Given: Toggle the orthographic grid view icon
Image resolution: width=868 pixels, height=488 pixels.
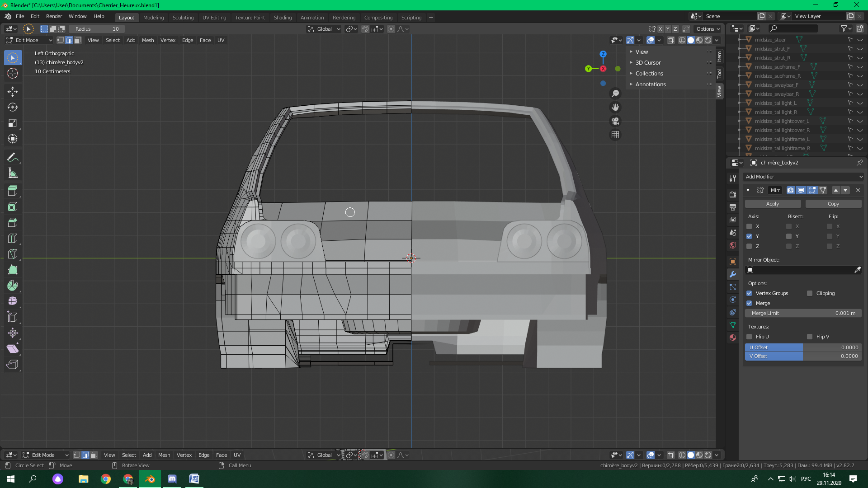Looking at the screenshot, I should pos(615,135).
